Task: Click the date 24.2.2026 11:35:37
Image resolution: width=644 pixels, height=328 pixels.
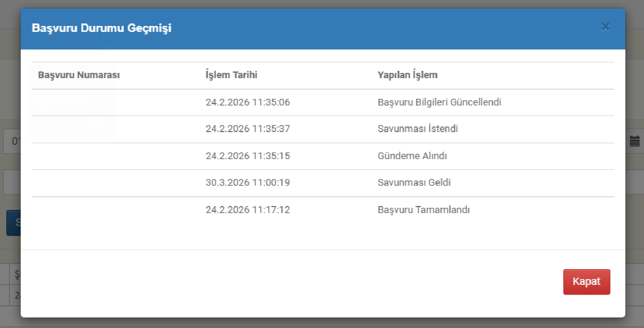Action: [248, 129]
